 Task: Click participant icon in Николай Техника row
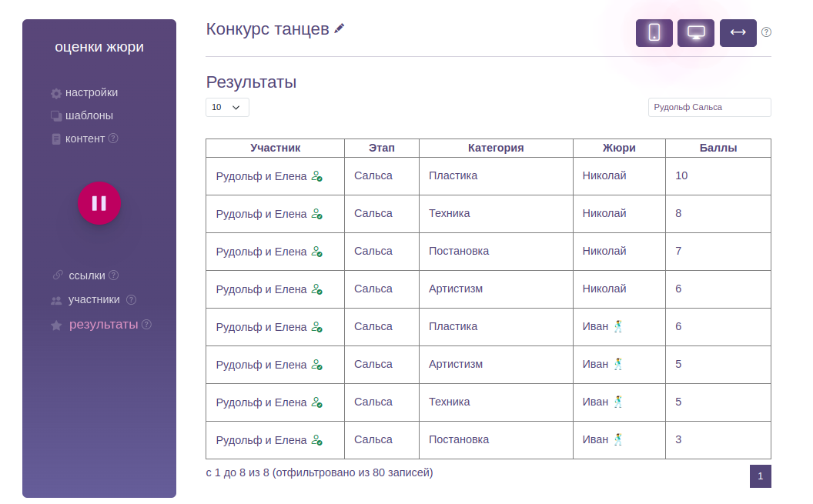316,214
